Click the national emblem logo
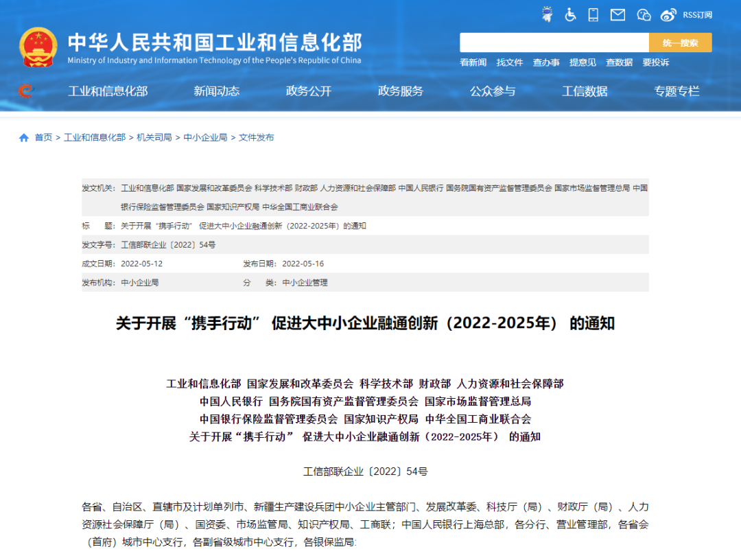741x560 pixels. point(38,47)
